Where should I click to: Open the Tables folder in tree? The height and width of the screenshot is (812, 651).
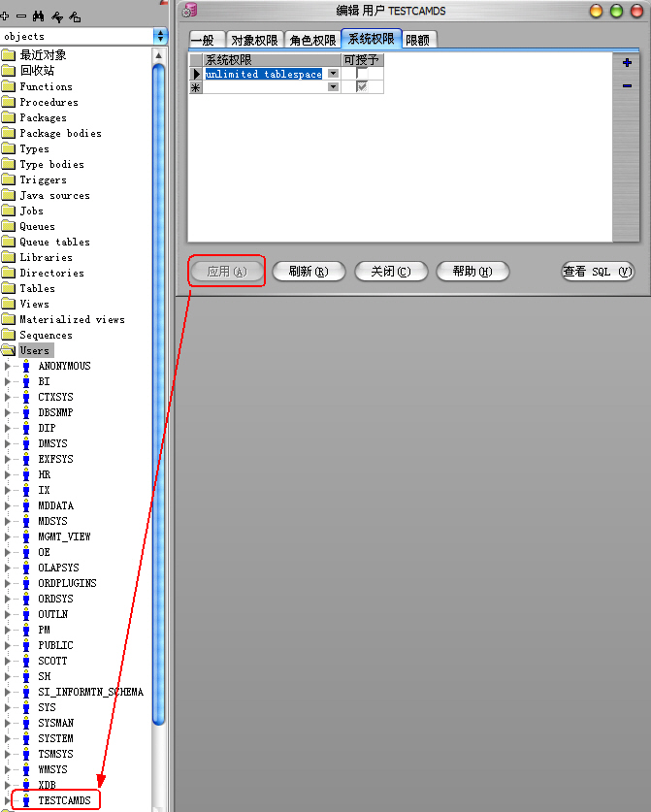tap(37, 288)
